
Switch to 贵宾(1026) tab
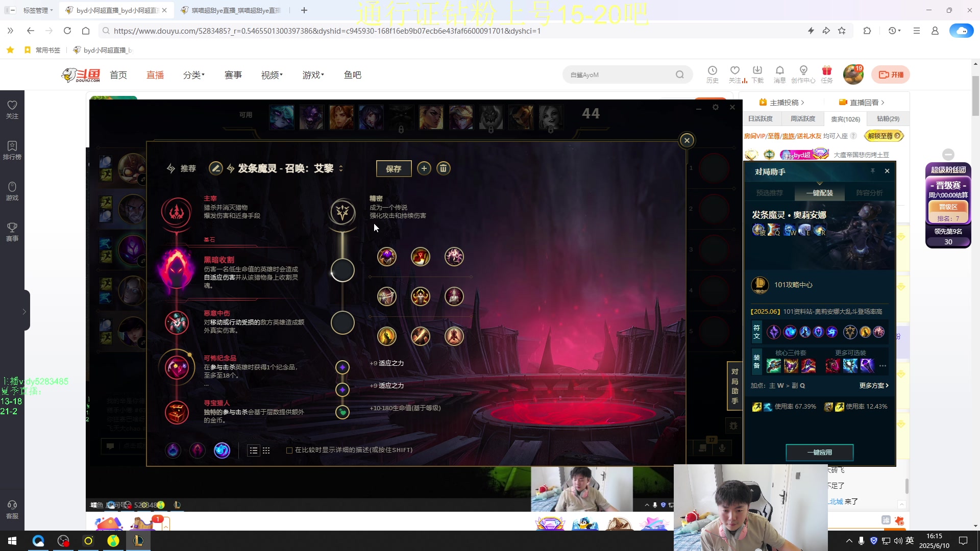click(845, 119)
